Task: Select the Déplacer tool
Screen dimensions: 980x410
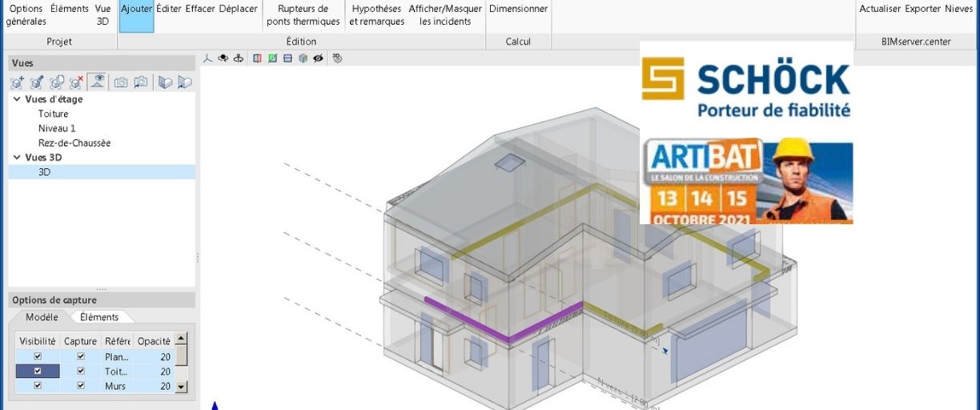Action: [x=239, y=9]
